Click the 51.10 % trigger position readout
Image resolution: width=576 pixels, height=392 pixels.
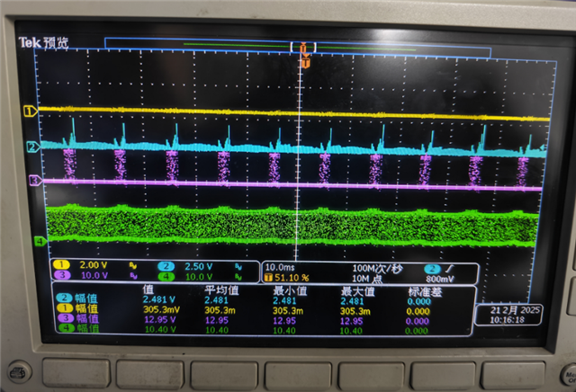(x=292, y=278)
